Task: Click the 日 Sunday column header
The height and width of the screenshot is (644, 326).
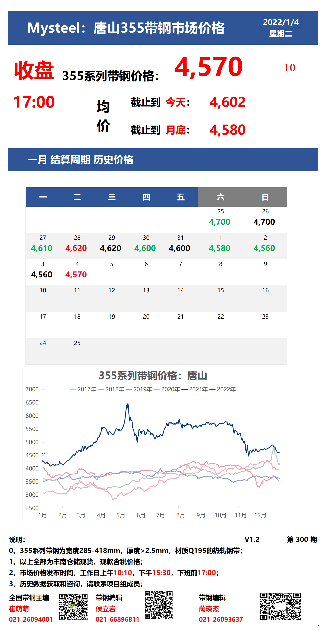Action: (x=265, y=197)
